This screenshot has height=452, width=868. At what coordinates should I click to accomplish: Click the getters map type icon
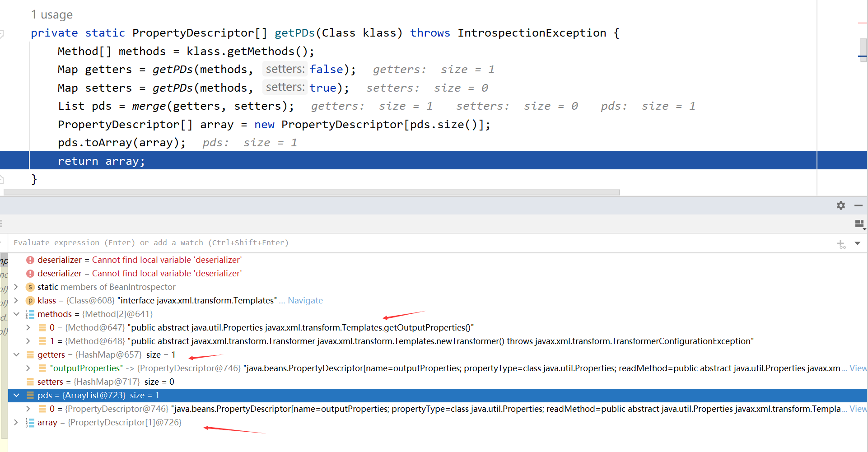click(30, 354)
